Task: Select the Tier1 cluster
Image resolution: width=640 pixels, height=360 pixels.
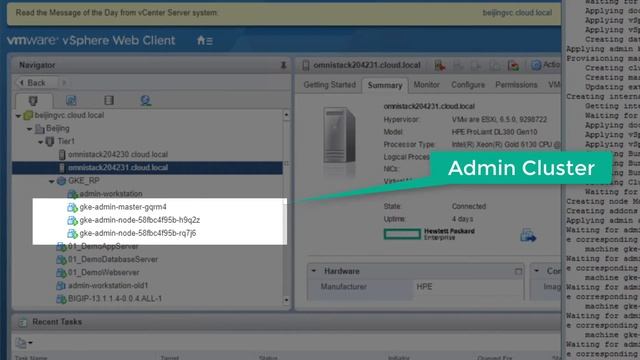Action: point(66,142)
